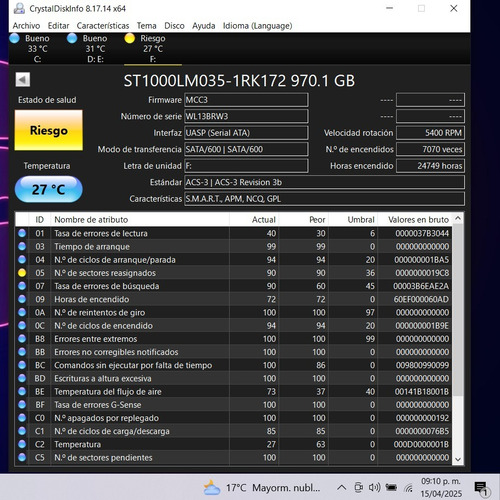Click the status dot of Tiempo de arranque
The width and height of the screenshot is (500, 500).
click(22, 247)
